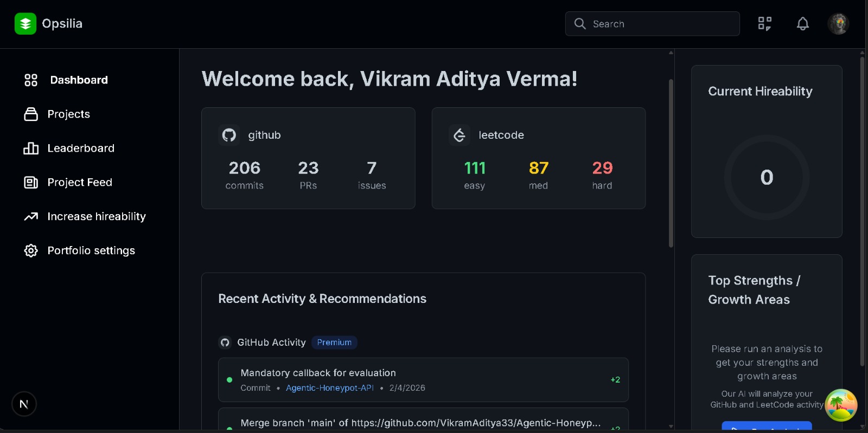Open the user profile avatar
The image size is (868, 433).
(838, 24)
